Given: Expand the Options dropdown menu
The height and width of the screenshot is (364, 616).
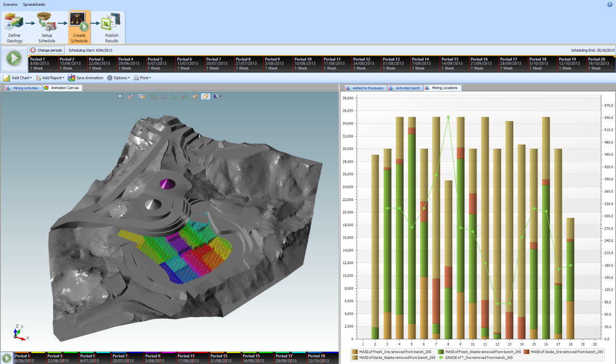Looking at the screenshot, I should [118, 78].
